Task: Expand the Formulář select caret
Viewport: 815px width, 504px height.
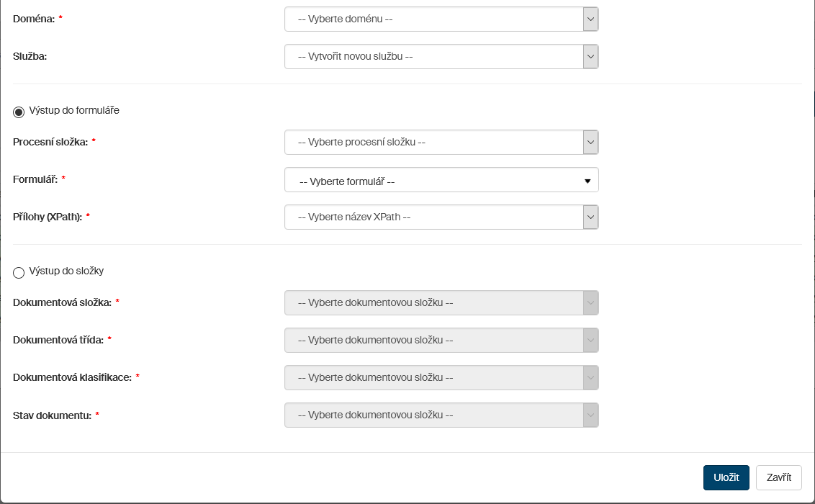Action: pyautogui.click(x=587, y=181)
